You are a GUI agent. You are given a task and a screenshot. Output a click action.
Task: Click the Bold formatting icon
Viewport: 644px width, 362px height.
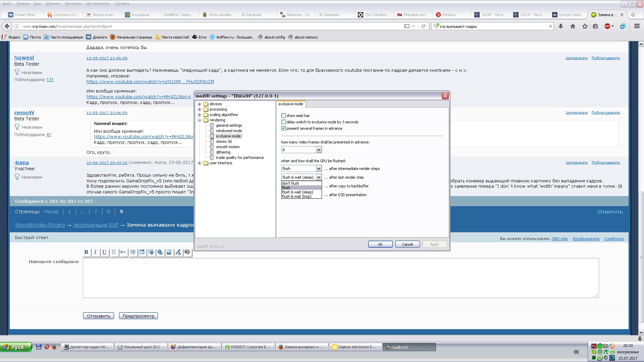click(x=86, y=252)
